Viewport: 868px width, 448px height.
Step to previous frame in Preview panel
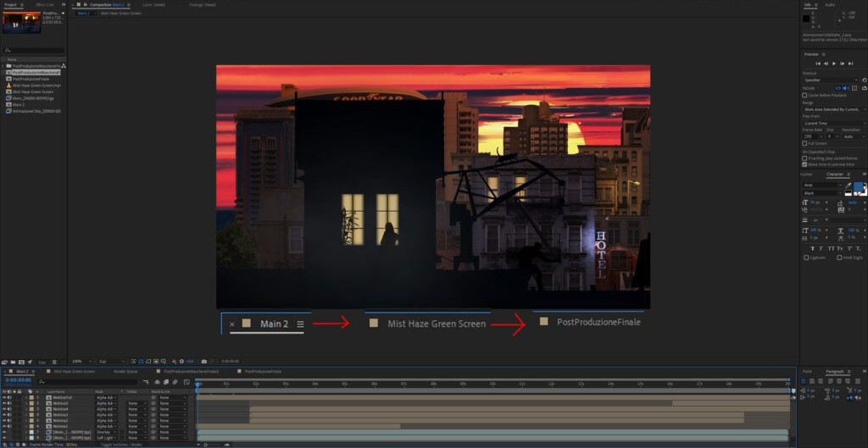click(x=826, y=64)
